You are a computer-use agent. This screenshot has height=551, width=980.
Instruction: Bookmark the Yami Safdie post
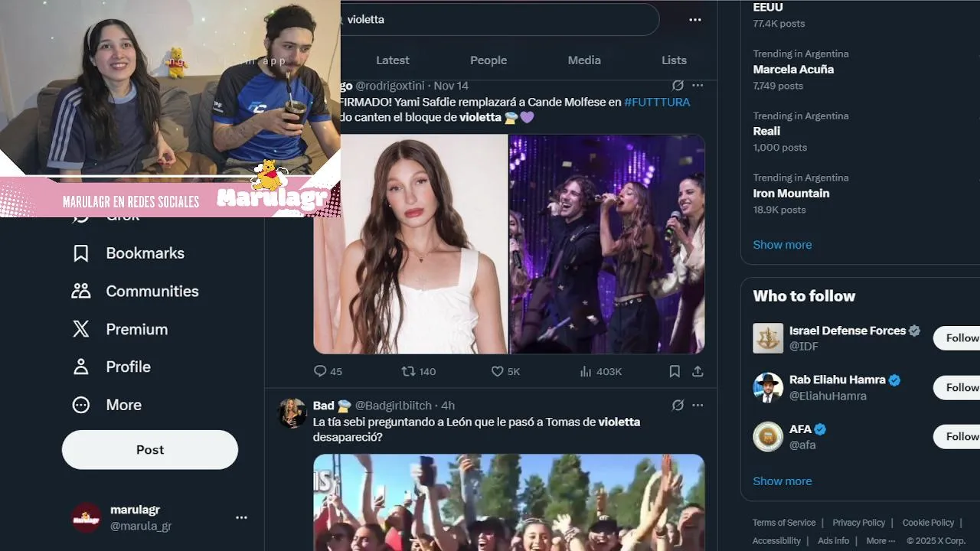[675, 371]
